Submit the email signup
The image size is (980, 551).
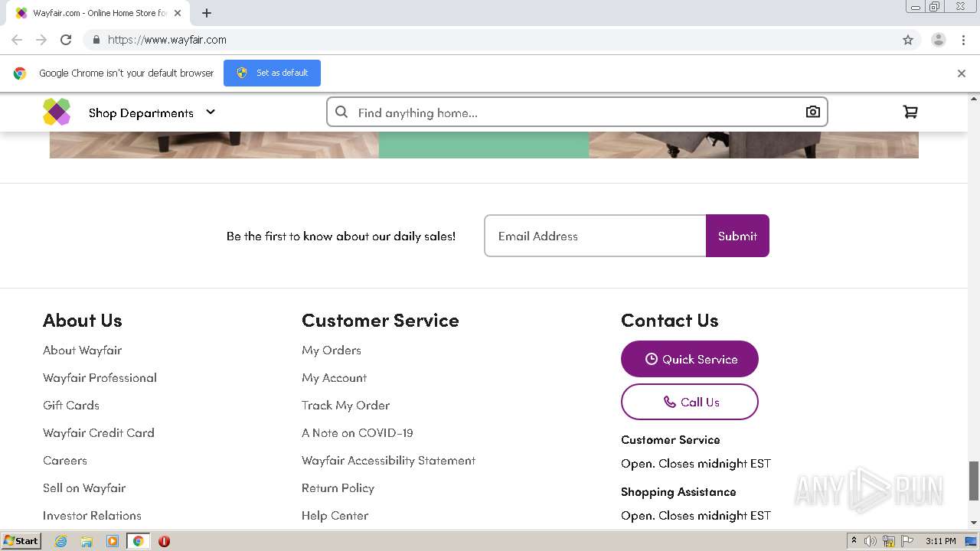737,236
